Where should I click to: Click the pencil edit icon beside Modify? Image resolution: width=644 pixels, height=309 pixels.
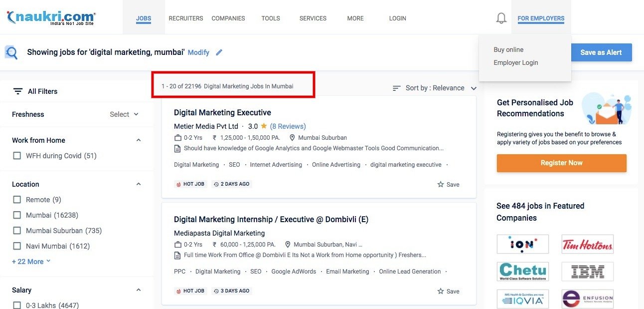[219, 52]
